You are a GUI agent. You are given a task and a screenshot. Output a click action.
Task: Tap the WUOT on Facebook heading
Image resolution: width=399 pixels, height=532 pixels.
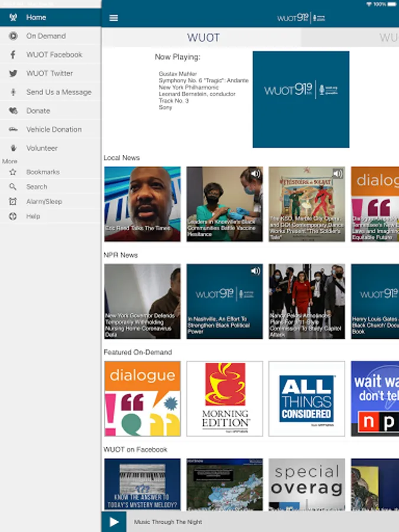[135, 450]
